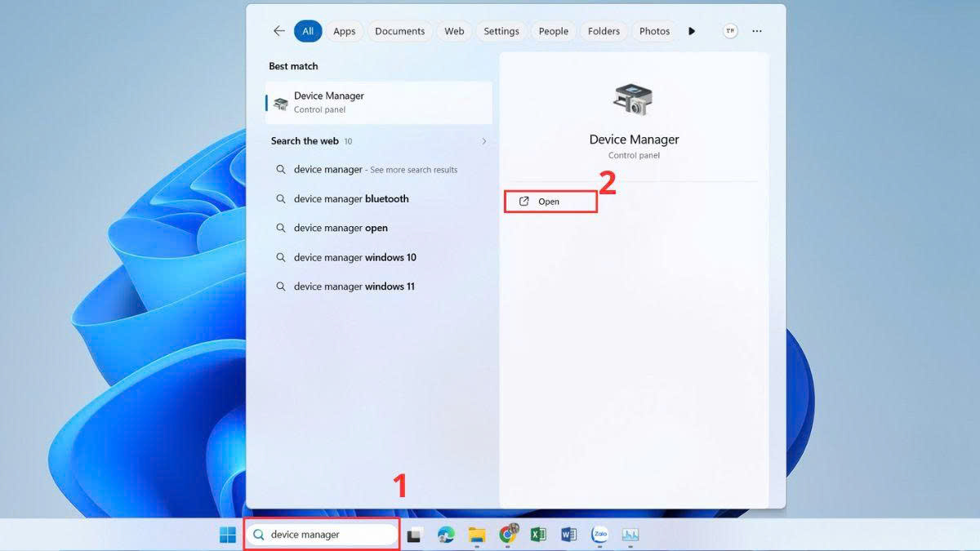Expand the Search the web section chevron
The height and width of the screenshot is (551, 980).
pos(483,141)
